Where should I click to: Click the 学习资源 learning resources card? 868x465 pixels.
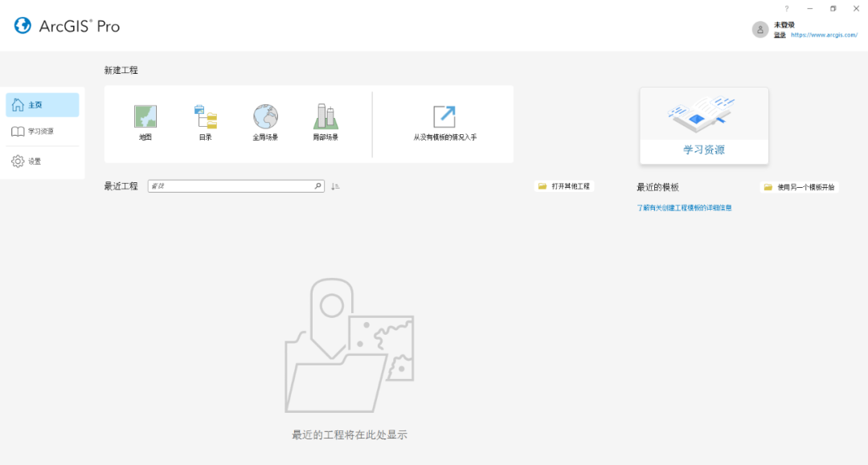pyautogui.click(x=703, y=126)
